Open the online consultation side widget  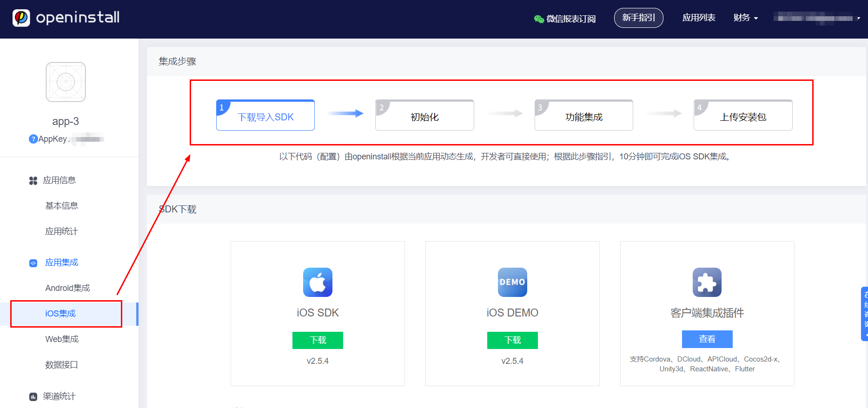point(864,314)
